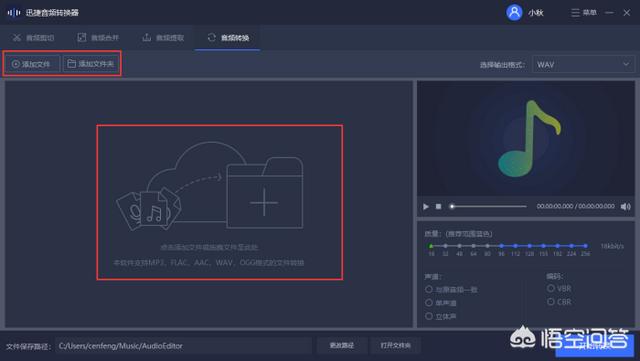Click the username 小秋
The width and height of the screenshot is (640, 361).
pos(536,13)
